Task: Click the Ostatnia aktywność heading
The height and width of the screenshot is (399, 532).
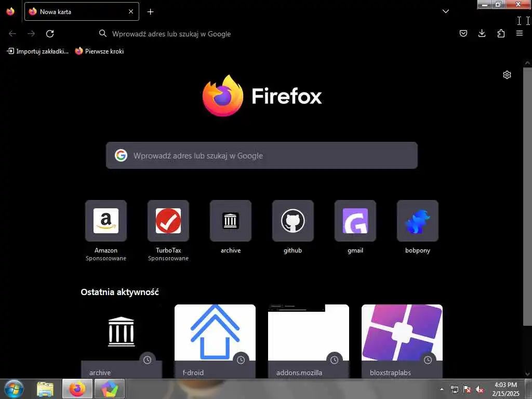Action: tap(119, 292)
